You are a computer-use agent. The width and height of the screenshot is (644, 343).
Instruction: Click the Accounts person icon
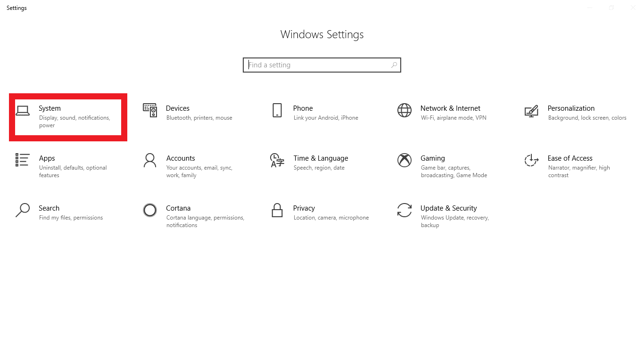tap(150, 160)
